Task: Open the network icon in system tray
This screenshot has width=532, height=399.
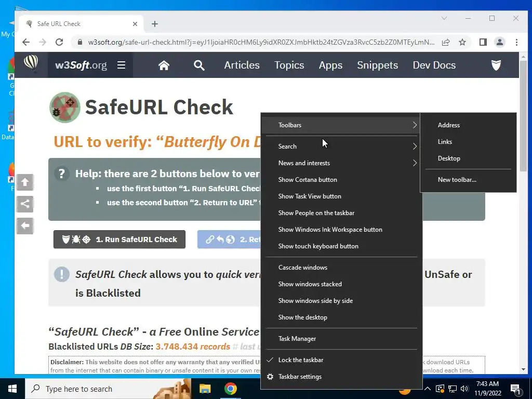Action: coord(453,389)
